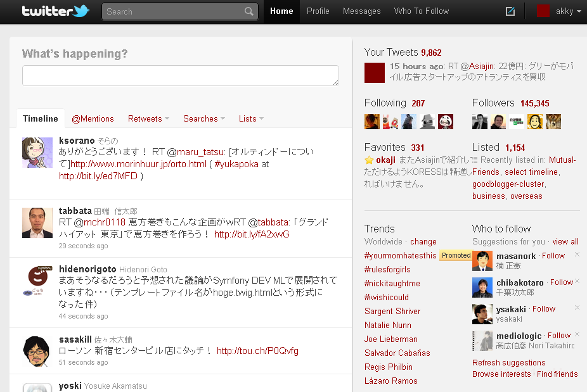The height and width of the screenshot is (392, 587).
Task: Dismiss masanork suggestion with X
Action: click(577, 255)
